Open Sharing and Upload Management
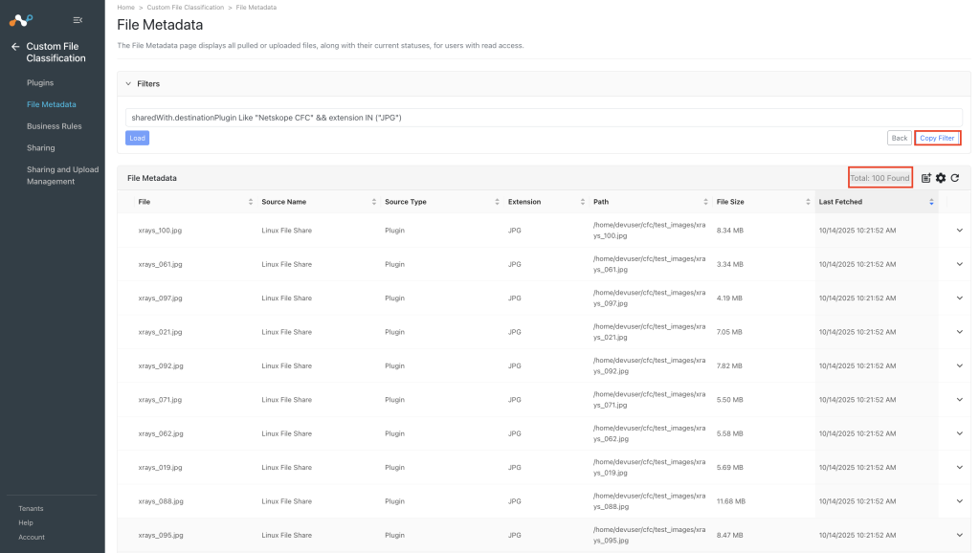Image resolution: width=980 pixels, height=553 pixels. pos(62,176)
